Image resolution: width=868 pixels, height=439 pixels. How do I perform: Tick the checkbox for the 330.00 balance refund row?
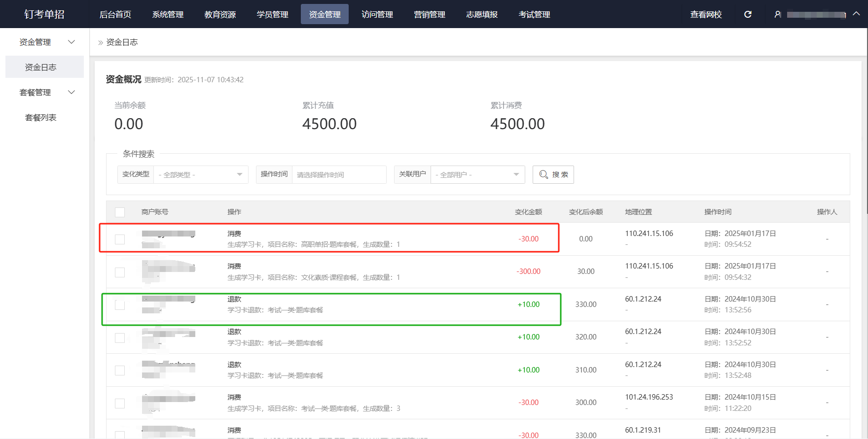click(120, 305)
